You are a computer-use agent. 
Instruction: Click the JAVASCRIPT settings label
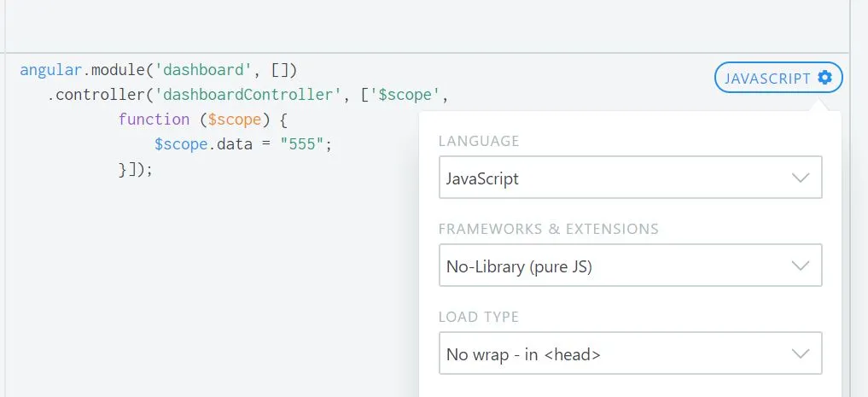(x=767, y=79)
